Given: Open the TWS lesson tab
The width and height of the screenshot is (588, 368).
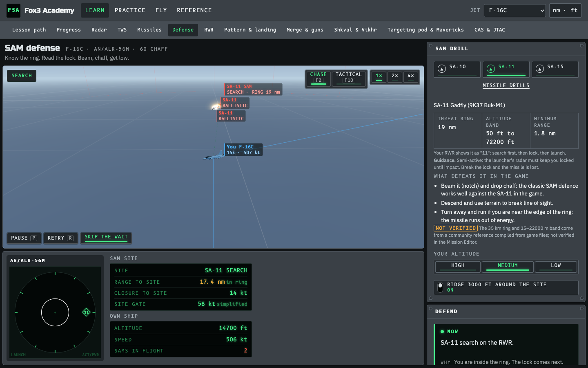Looking at the screenshot, I should (122, 30).
